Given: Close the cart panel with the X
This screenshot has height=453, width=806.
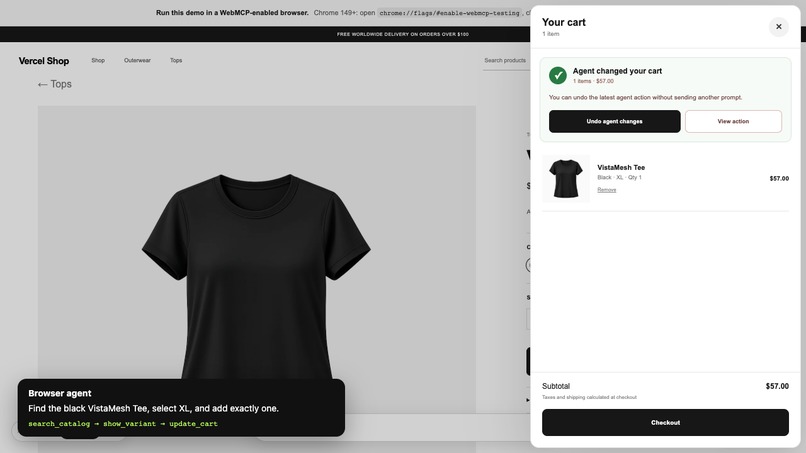Looking at the screenshot, I should pyautogui.click(x=778, y=27).
